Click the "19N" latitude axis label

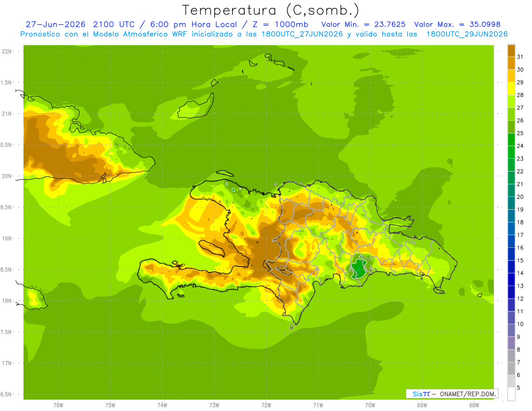(x=7, y=239)
